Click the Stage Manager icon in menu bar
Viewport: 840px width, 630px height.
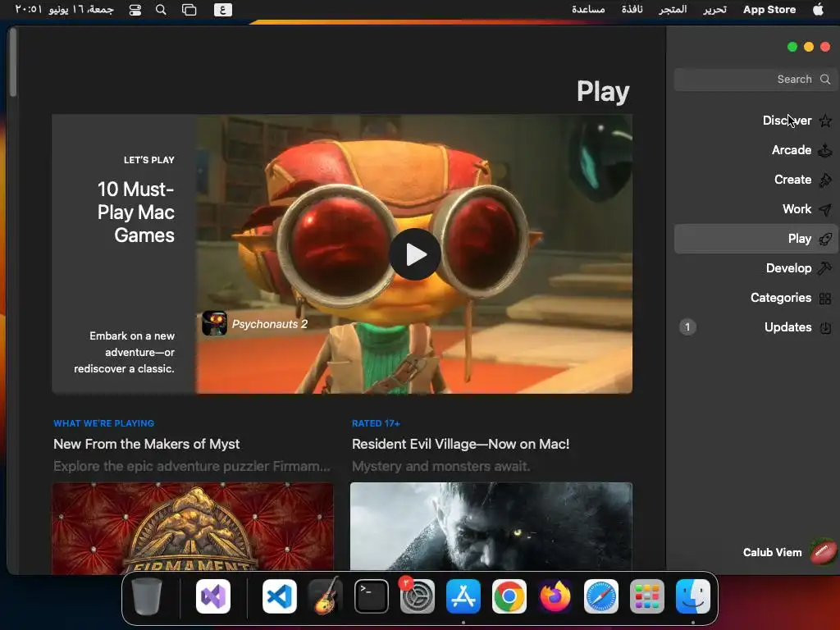point(189,10)
